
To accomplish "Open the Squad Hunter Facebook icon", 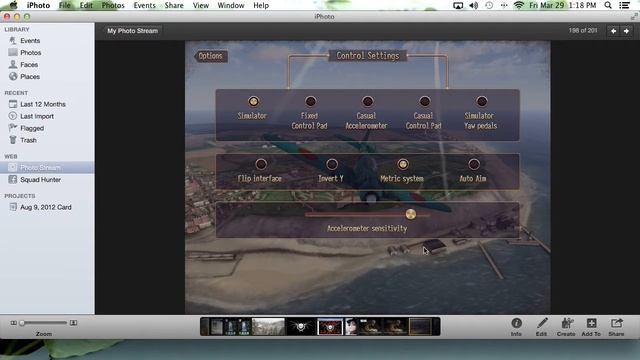I will (x=13, y=179).
